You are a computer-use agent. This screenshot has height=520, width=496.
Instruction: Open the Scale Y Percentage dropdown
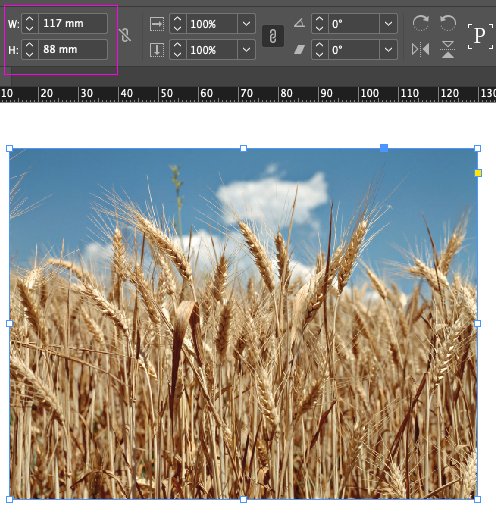246,50
